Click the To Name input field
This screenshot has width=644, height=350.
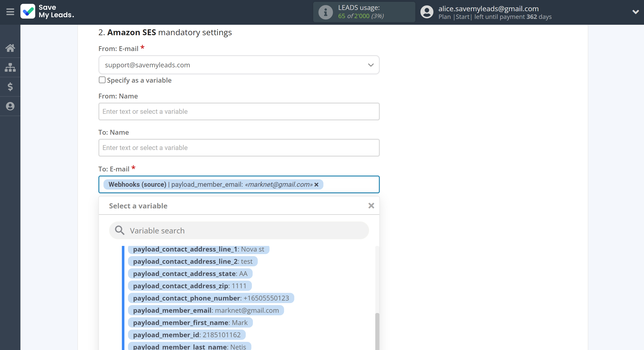coord(238,147)
